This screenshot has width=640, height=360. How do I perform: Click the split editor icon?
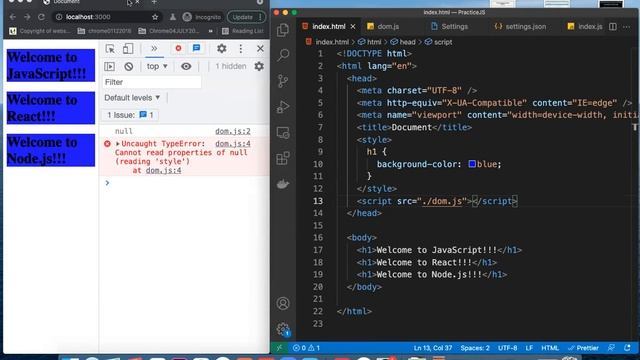[613, 27]
